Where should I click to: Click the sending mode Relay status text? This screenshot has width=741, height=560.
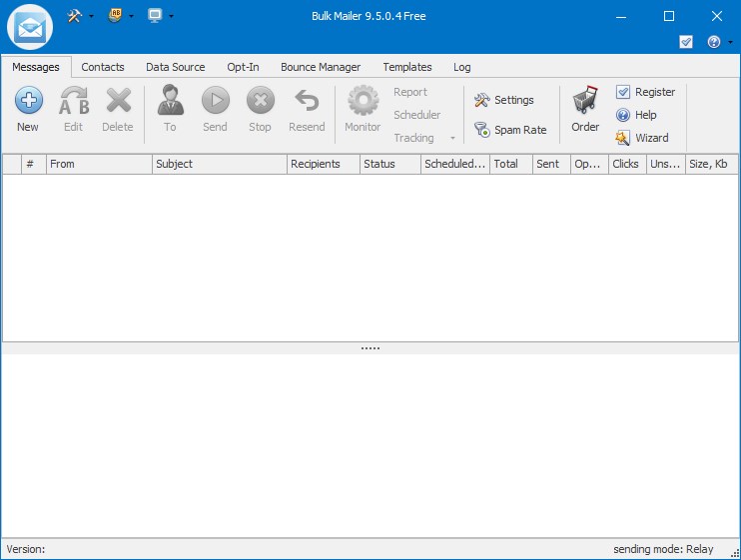click(663, 549)
